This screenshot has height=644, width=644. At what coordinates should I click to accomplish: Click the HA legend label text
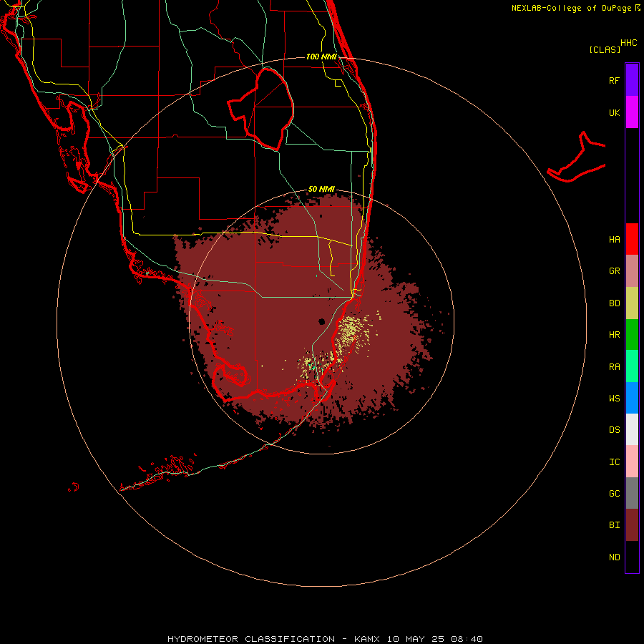click(614, 240)
